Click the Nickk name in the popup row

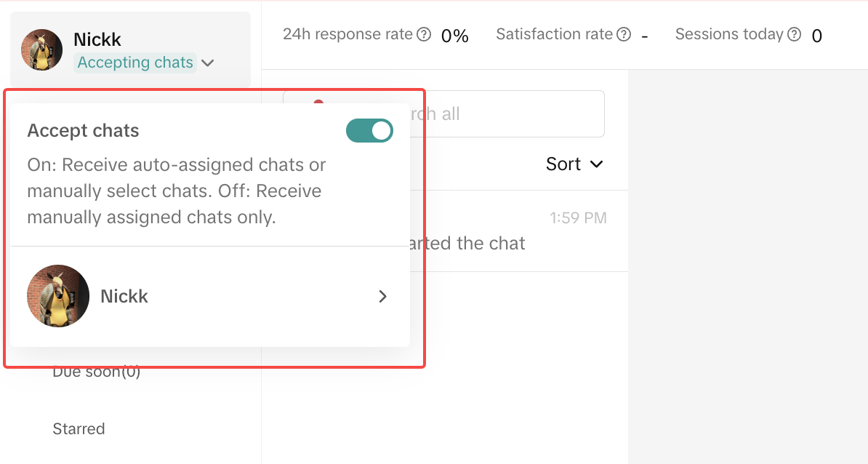124,296
